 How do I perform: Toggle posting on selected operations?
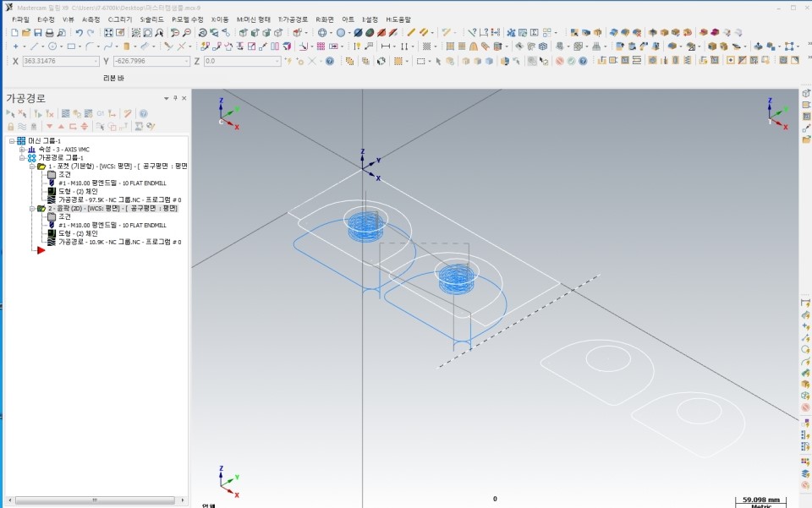[34, 126]
